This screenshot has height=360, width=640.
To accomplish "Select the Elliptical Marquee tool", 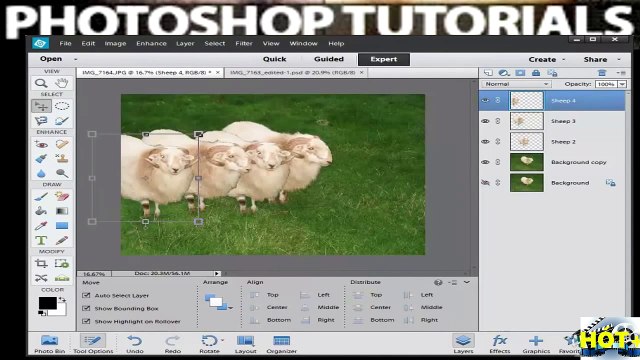I will [x=62, y=106].
